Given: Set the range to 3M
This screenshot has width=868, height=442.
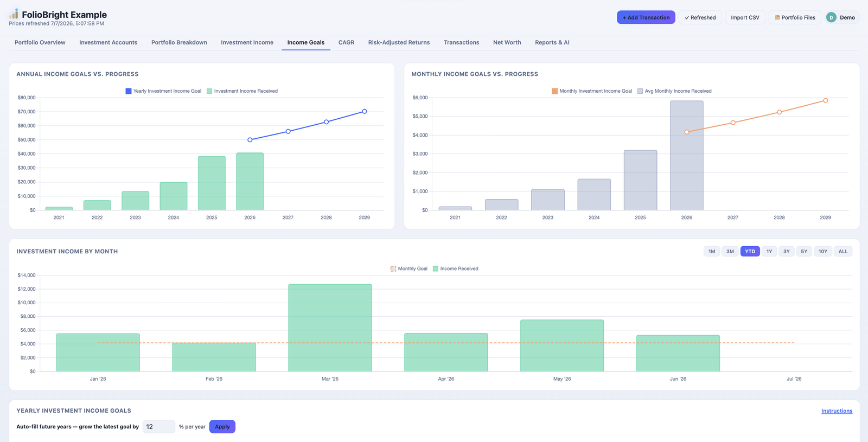Looking at the screenshot, I should click(x=730, y=251).
